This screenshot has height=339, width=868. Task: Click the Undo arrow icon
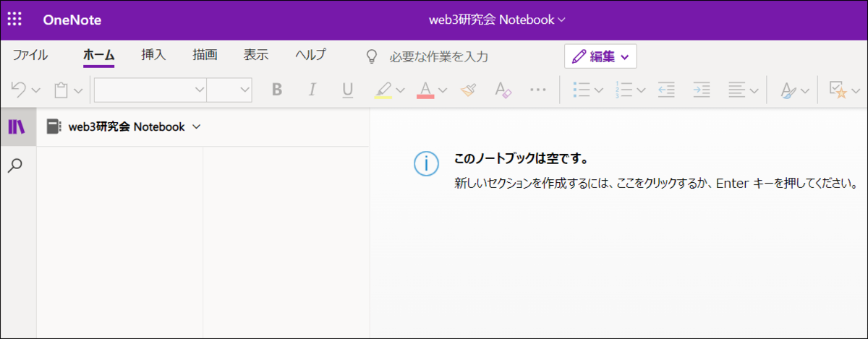coord(19,90)
